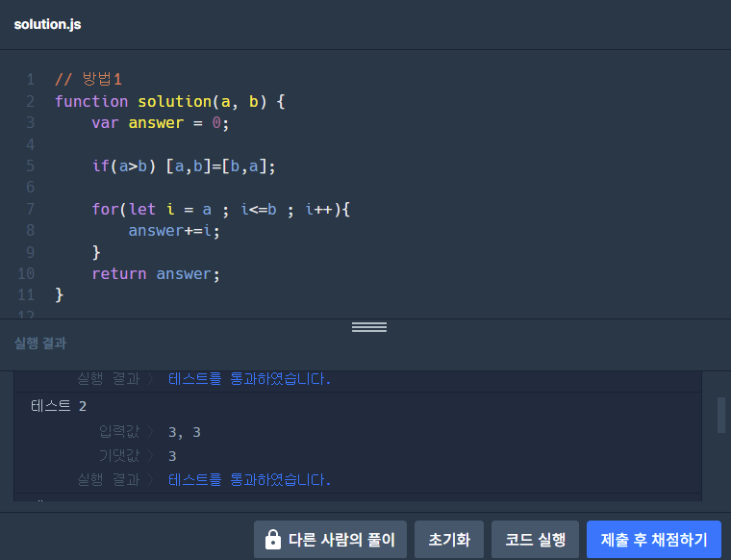Submit with 제출 후 채점하기 button
The width and height of the screenshot is (731, 560).
[654, 540]
